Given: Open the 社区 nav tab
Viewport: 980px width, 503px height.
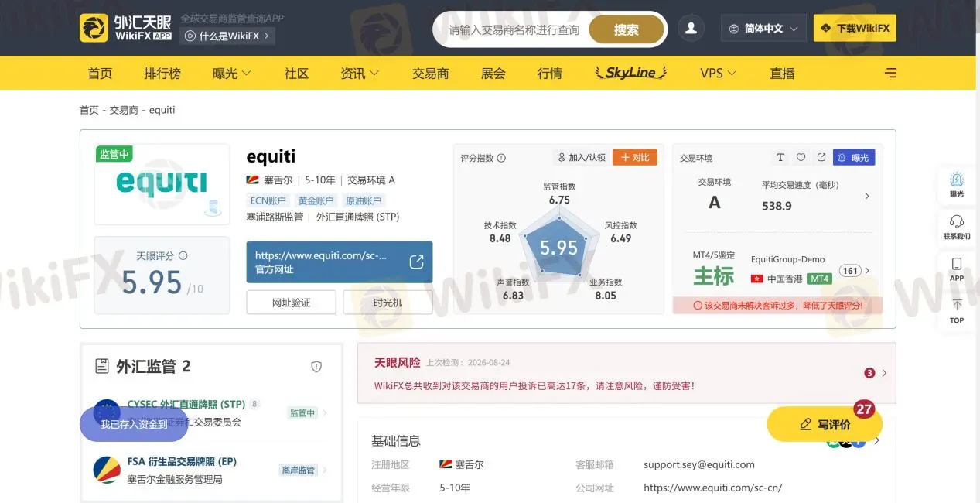Looking at the screenshot, I should [x=296, y=73].
